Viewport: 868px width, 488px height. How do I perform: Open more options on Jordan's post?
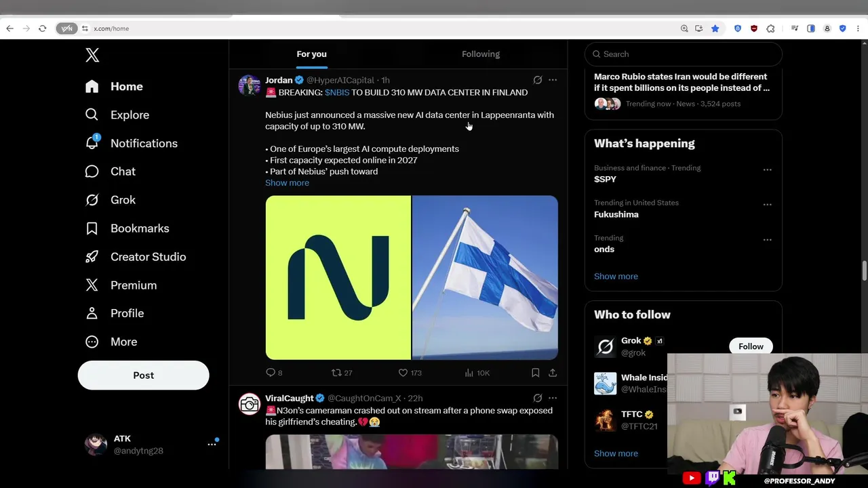click(553, 80)
